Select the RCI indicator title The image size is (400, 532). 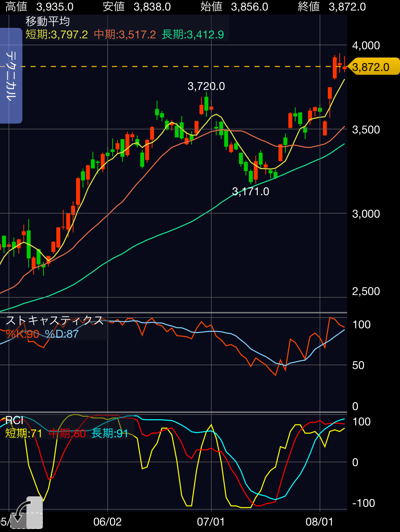(14, 420)
